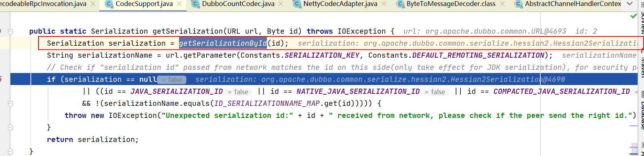Click the NATIVE_JAVA_SERIALIZATION_ID constant
This screenshot has height=156, width=644.
(x=358, y=91)
